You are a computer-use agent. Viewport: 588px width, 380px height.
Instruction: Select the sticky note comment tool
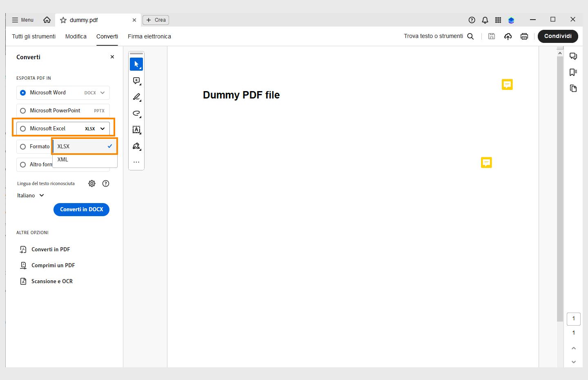136,80
